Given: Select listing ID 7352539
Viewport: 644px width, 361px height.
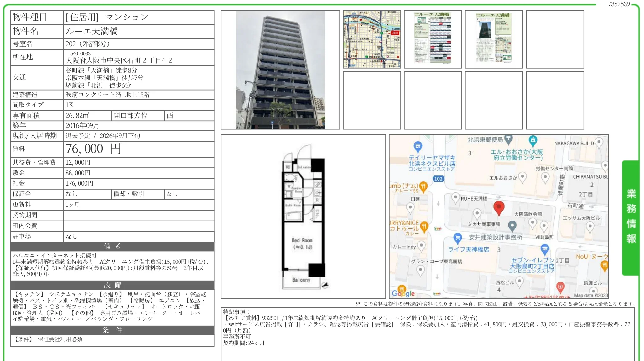Looking at the screenshot, I should [x=619, y=4].
